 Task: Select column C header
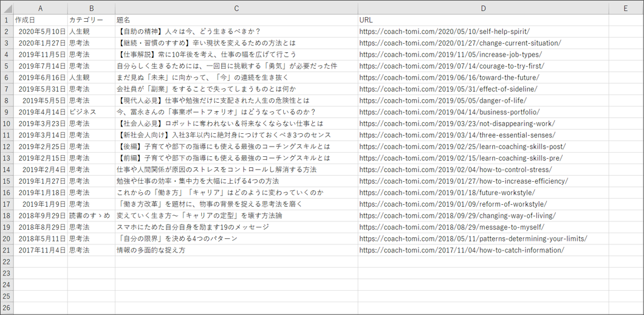(x=236, y=8)
